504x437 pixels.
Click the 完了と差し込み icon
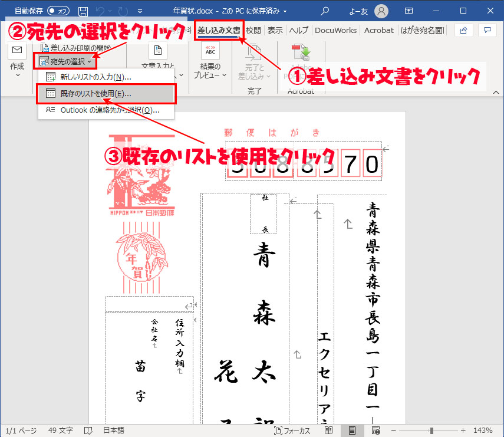pyautogui.click(x=253, y=52)
